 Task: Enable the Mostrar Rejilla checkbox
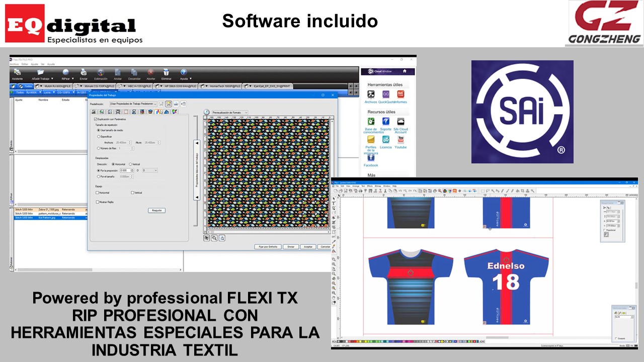(x=97, y=202)
